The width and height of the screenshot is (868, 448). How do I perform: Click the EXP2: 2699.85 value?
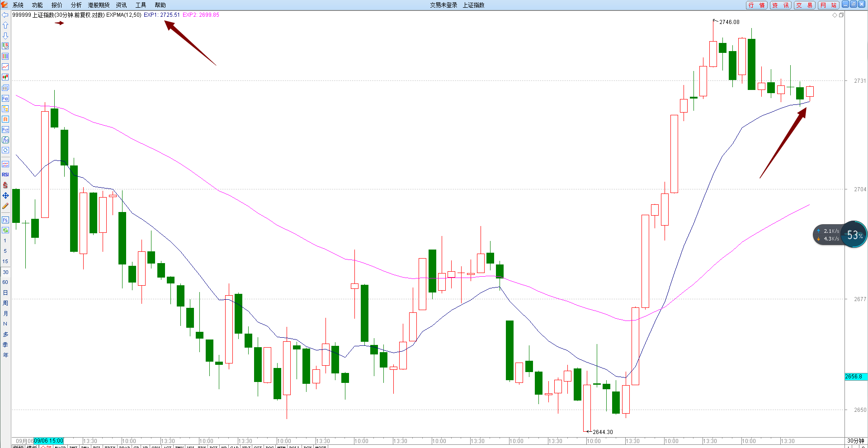(x=201, y=15)
